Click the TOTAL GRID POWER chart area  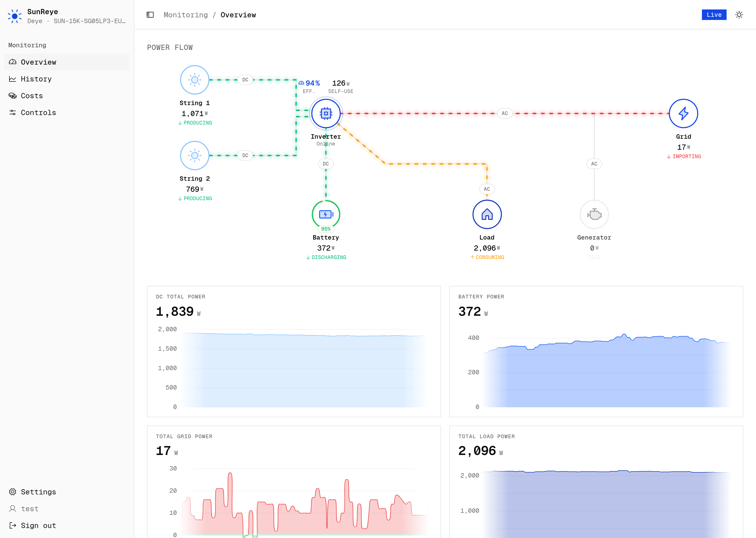click(x=304, y=501)
